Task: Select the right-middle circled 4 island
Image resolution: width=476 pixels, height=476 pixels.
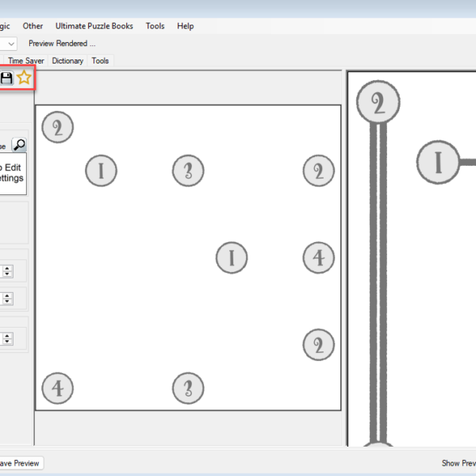Action: pos(318,258)
